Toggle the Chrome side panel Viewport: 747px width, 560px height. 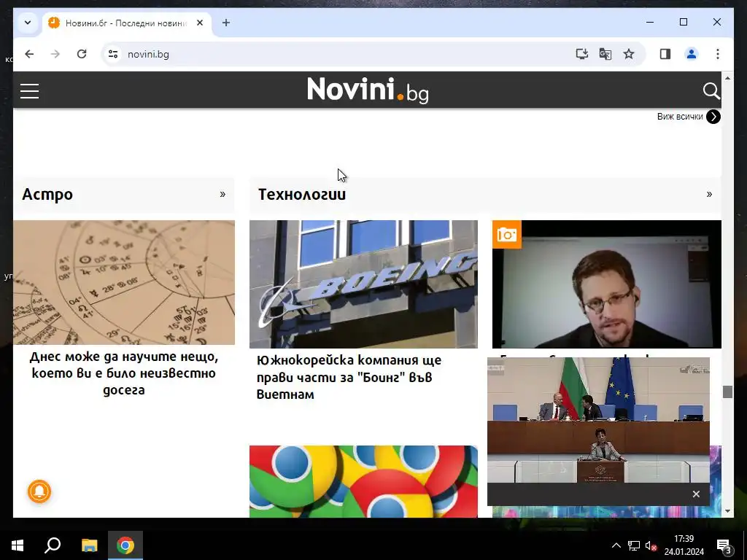click(x=665, y=54)
